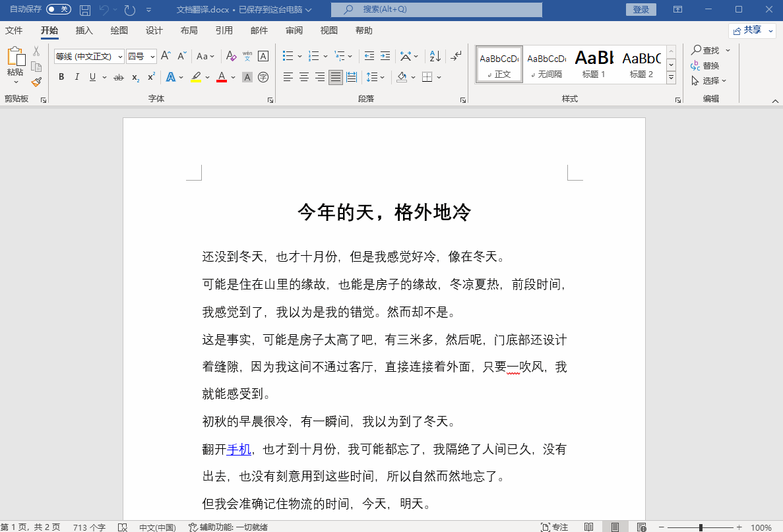
Task: Switch to the View tab
Action: pyautogui.click(x=329, y=30)
